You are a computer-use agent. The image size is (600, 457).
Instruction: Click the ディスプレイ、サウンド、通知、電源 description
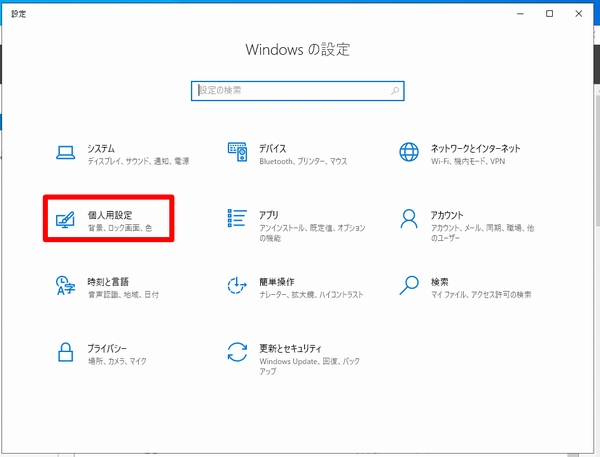pyautogui.click(x=139, y=161)
